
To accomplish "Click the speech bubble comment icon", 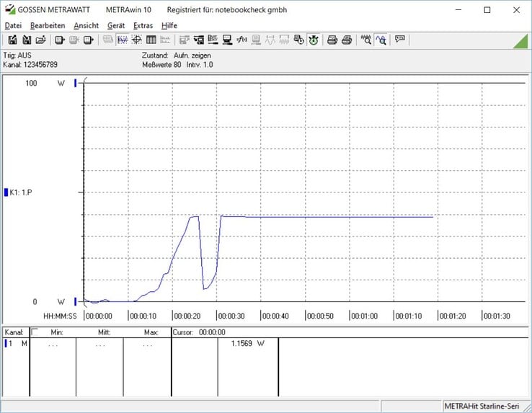I will click(x=400, y=40).
